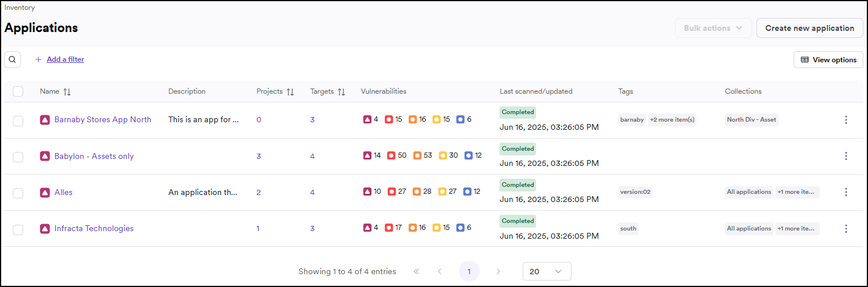Screen dimensions: 868x287
Task: Select the Alles row checkbox
Action: pyautogui.click(x=18, y=193)
